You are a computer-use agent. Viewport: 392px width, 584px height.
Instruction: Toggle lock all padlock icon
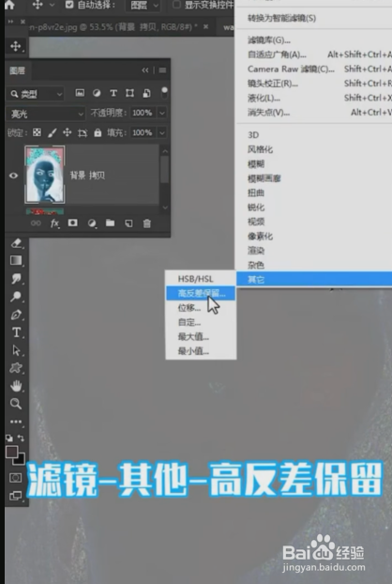click(98, 132)
